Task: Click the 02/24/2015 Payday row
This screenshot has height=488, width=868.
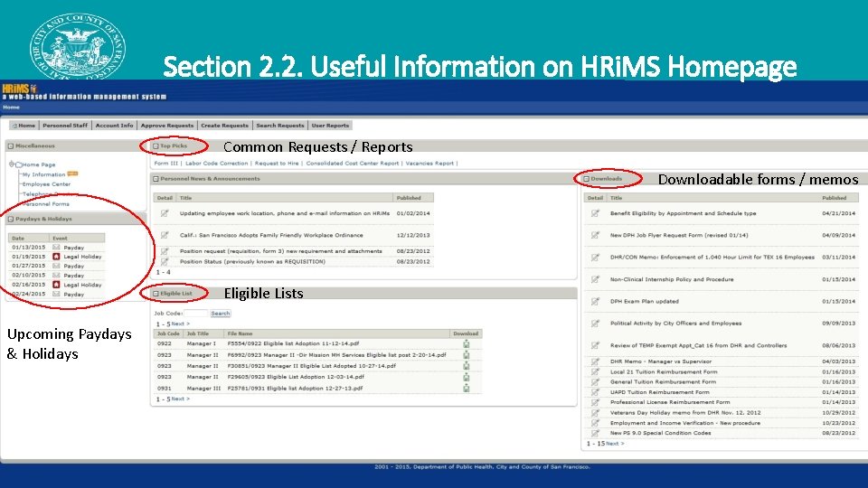Action: coord(56,295)
